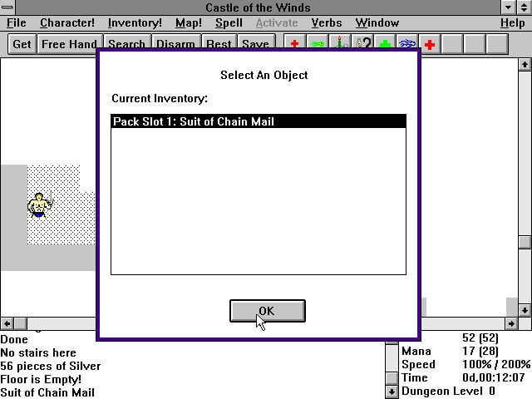Open the Verbs menu
The image size is (532, 399).
[327, 22]
